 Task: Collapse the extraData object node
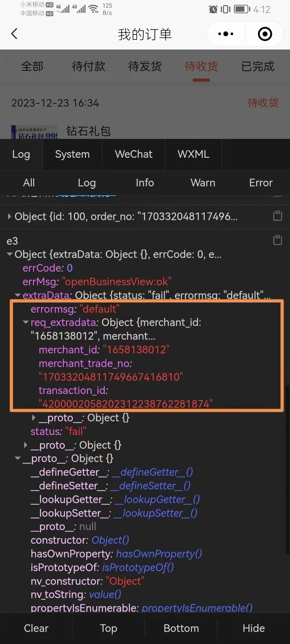[x=17, y=295]
